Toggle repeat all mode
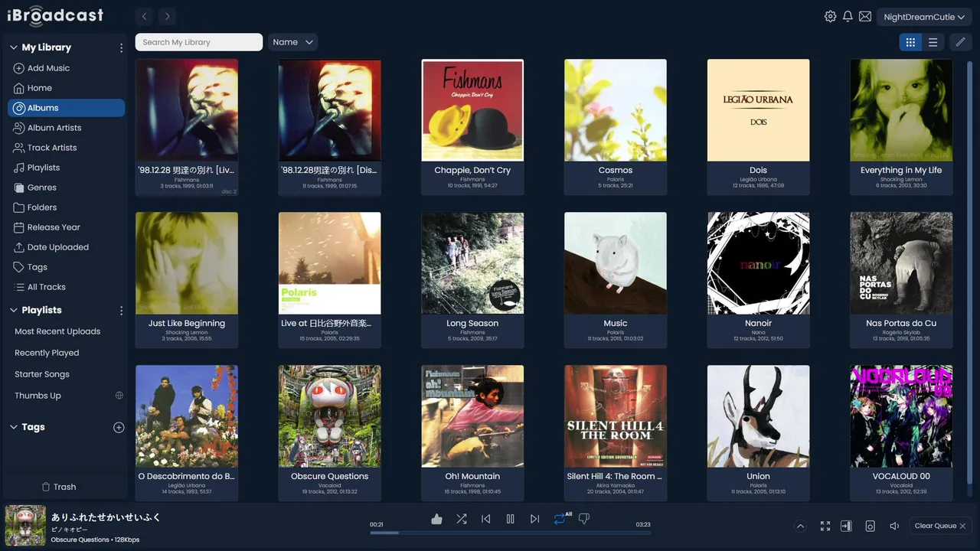This screenshot has height=551, width=980. coord(560,519)
